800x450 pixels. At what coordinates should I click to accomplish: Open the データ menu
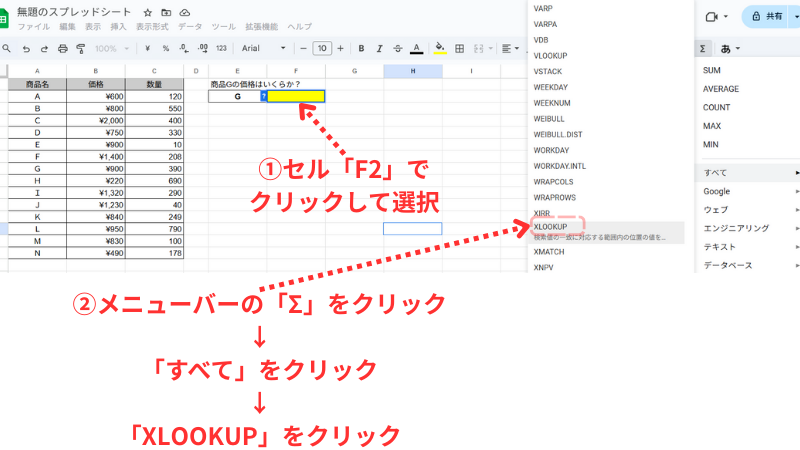190,26
